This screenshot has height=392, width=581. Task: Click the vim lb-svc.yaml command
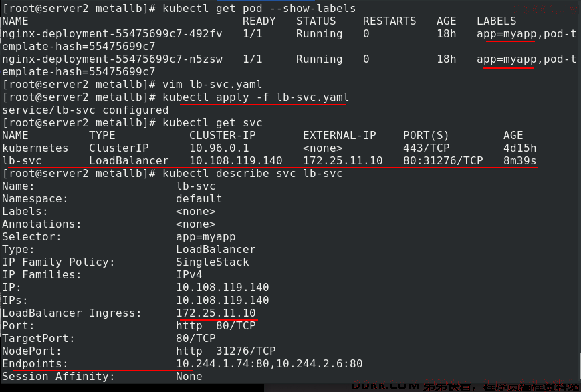[213, 85]
